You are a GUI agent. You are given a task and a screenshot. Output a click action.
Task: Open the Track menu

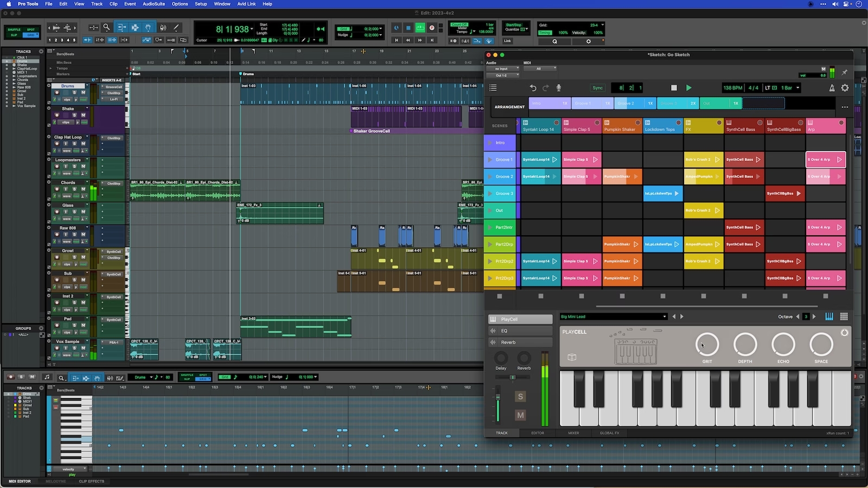click(97, 4)
